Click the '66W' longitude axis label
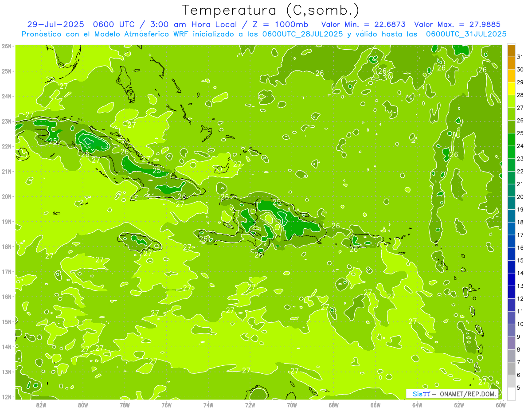This screenshot has height=411, width=532. click(x=376, y=405)
